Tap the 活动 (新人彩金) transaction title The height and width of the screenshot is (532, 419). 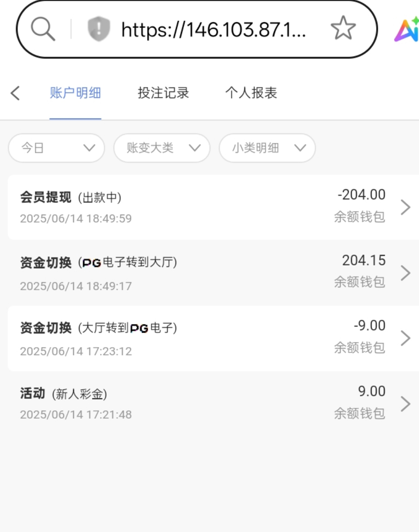(x=64, y=394)
